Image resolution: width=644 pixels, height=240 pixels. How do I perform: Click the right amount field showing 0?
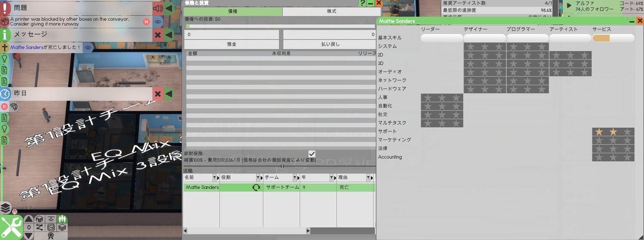tap(330, 34)
